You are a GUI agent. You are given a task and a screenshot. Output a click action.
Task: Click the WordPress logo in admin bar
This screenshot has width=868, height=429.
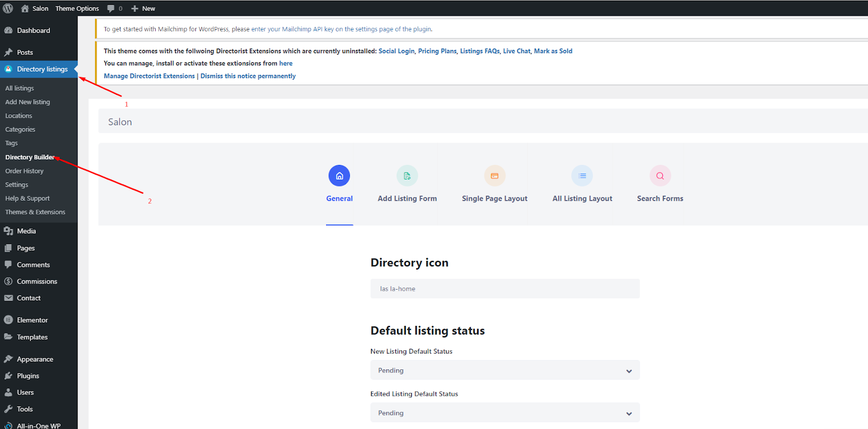click(8, 8)
